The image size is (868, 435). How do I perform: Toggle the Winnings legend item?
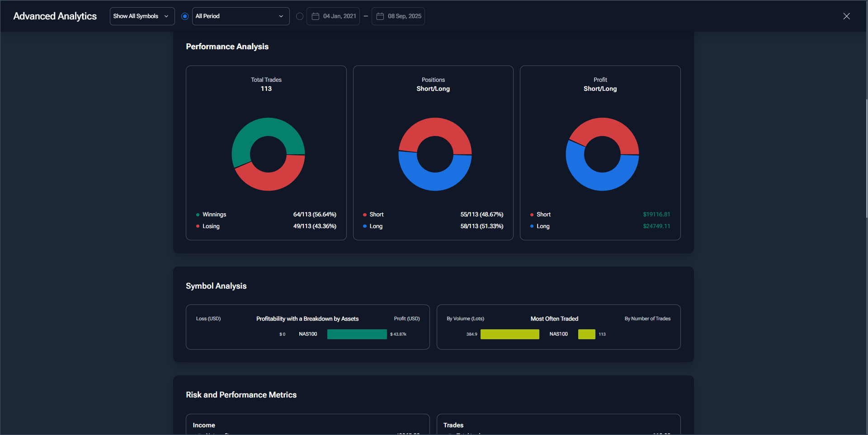tap(214, 215)
